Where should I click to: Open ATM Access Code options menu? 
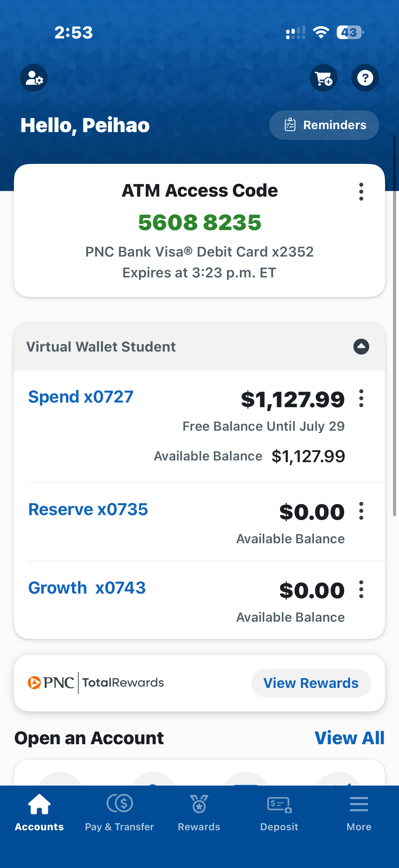[361, 192]
